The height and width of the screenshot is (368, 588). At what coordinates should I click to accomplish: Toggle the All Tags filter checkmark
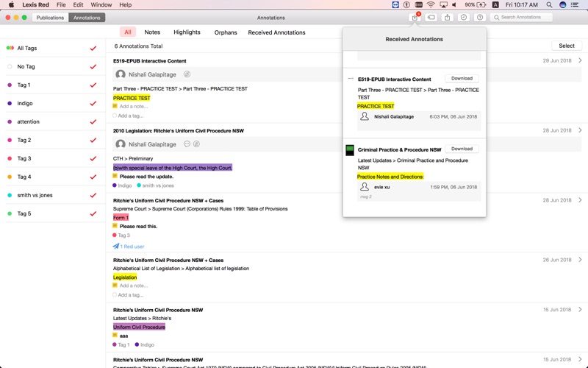coord(93,48)
